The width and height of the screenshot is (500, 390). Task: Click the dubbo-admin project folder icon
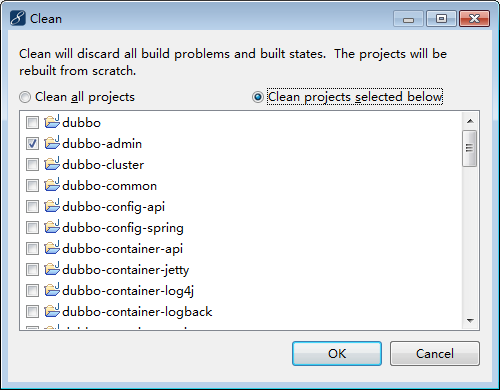tap(52, 143)
